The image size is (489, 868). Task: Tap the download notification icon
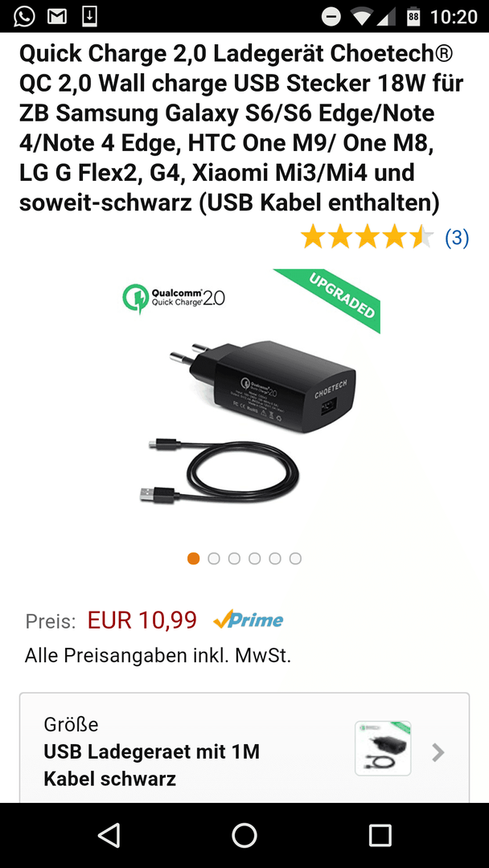click(89, 17)
